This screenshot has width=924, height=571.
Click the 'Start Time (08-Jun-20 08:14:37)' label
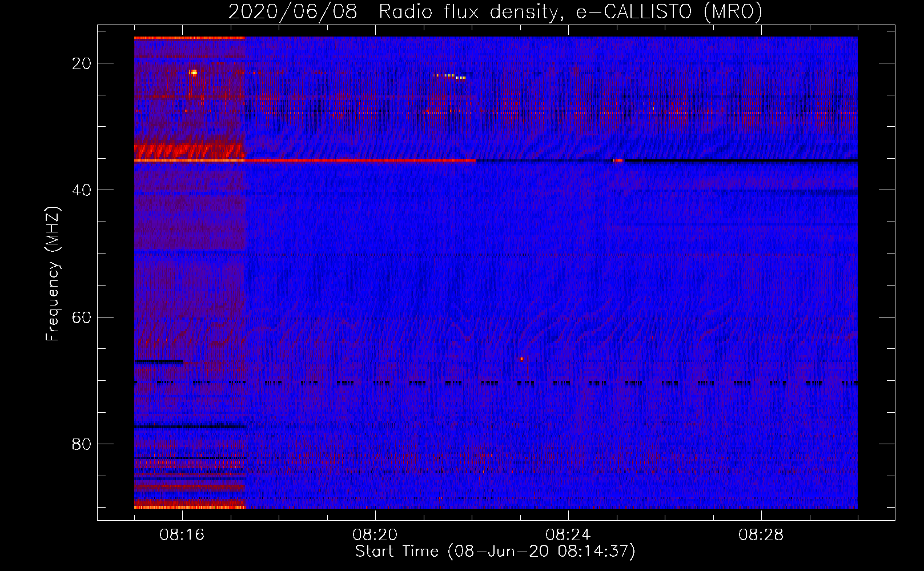pos(495,552)
